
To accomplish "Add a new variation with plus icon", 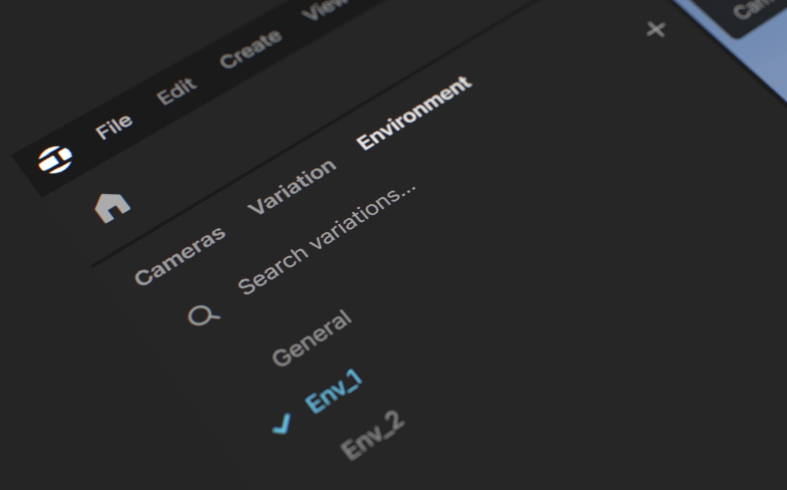I will tap(656, 29).
